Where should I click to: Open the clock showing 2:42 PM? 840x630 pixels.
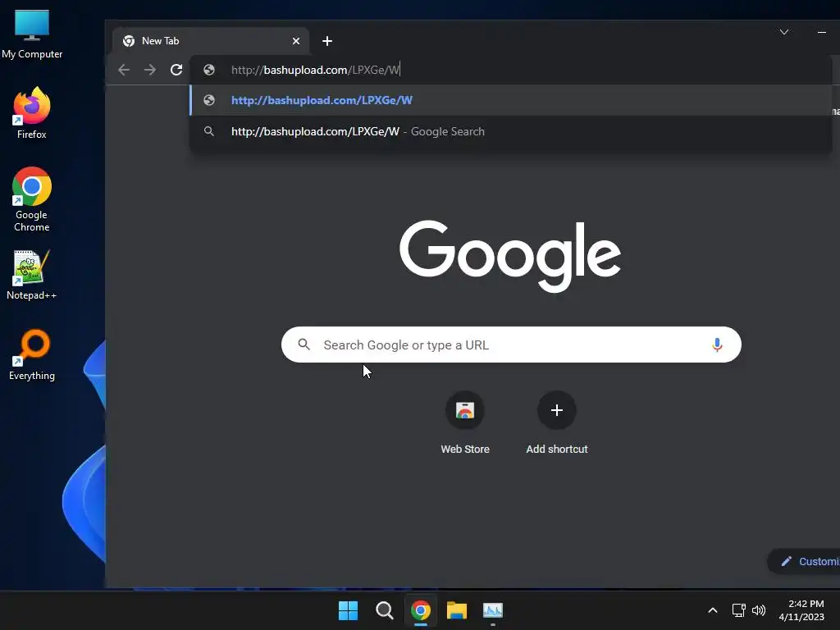pyautogui.click(x=801, y=610)
